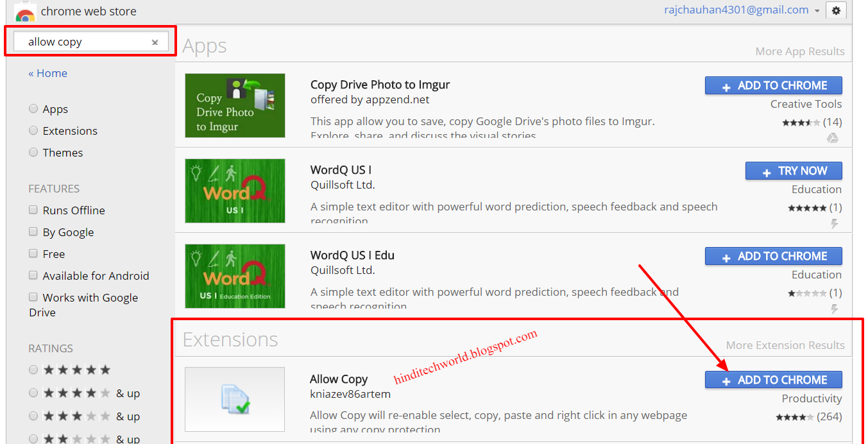
Task: Click the star rating of Allow Copy (264)
Action: tap(795, 417)
